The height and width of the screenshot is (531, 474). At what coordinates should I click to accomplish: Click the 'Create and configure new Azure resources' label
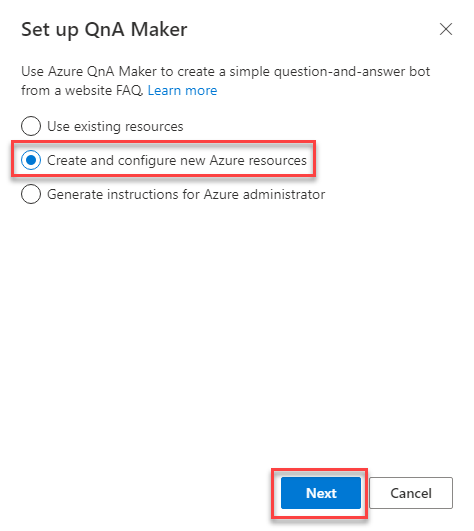177,160
